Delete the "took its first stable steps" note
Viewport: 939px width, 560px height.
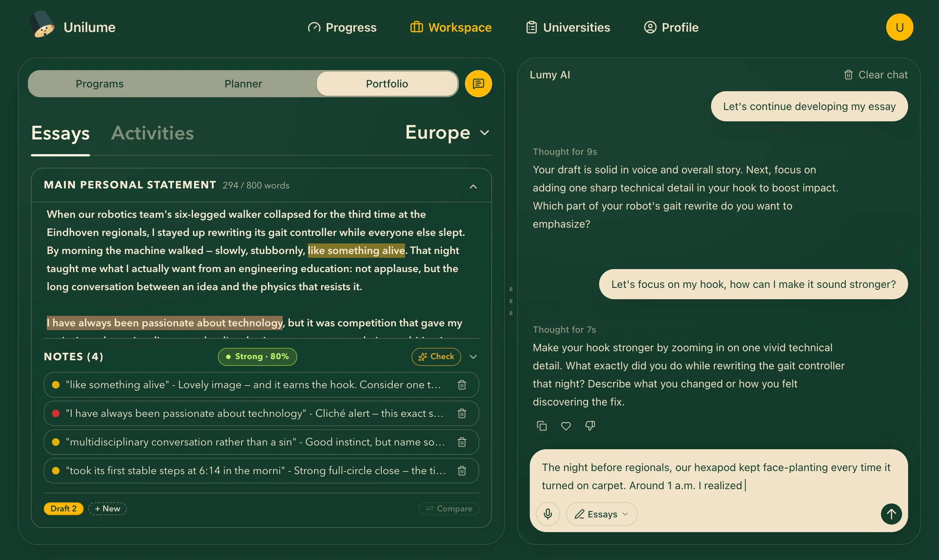coord(462,471)
